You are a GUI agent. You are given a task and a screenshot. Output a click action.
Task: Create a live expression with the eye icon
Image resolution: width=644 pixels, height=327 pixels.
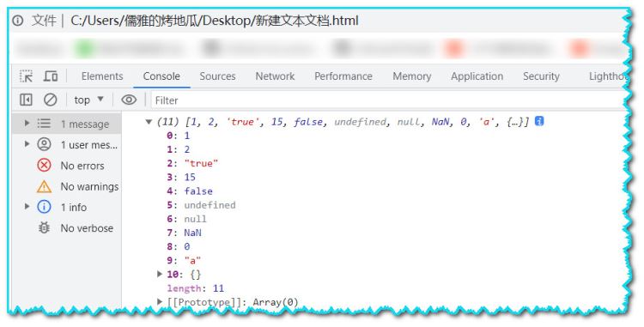(129, 100)
